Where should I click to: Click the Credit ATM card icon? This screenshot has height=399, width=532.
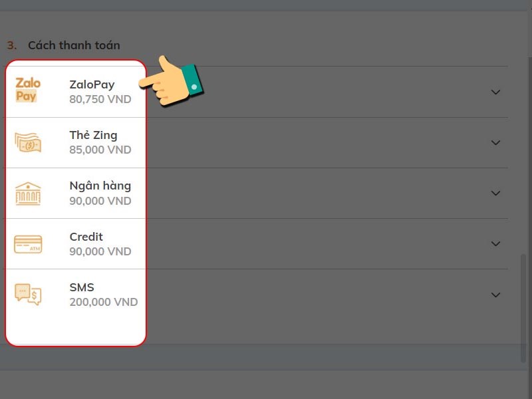pos(28,244)
